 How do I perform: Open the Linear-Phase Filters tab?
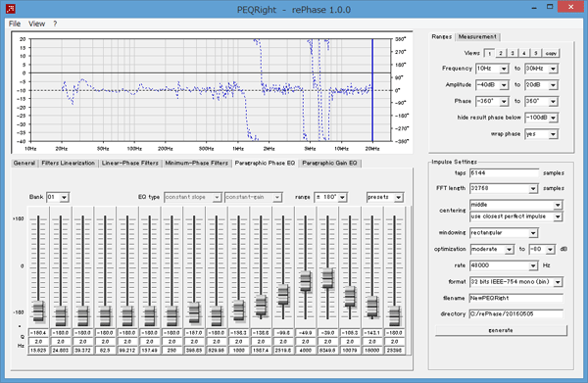[129, 163]
